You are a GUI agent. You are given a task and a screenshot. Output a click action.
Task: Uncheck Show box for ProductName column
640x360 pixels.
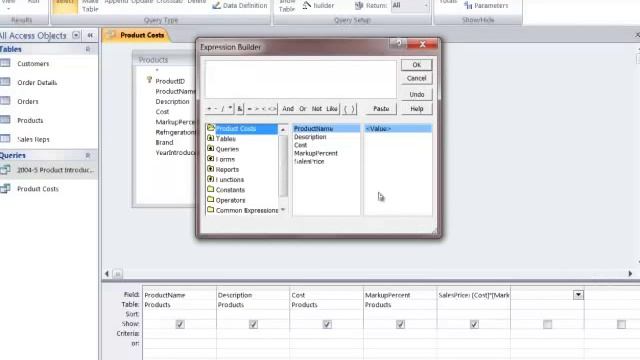180,324
